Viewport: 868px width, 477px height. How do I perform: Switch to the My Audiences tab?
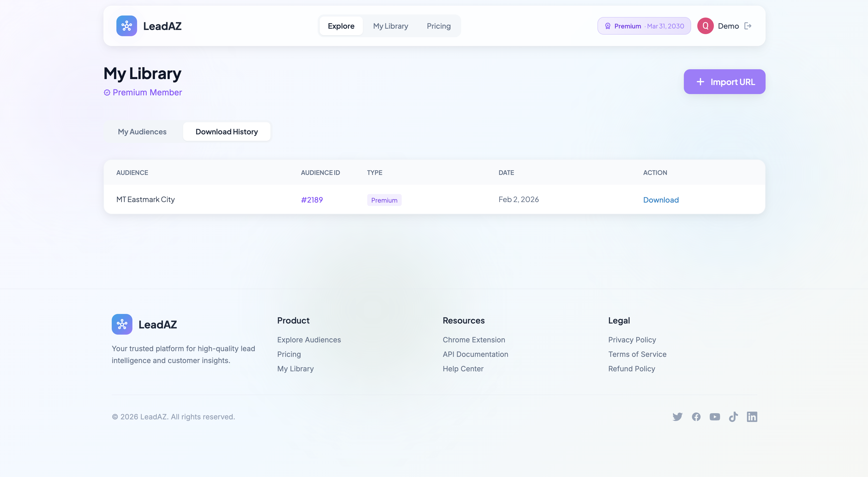[x=142, y=132]
